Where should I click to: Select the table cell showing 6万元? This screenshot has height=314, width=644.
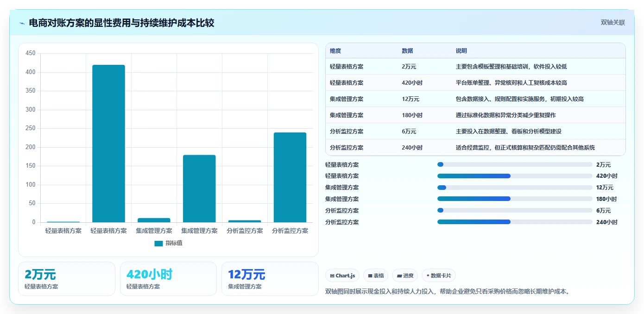(409, 132)
